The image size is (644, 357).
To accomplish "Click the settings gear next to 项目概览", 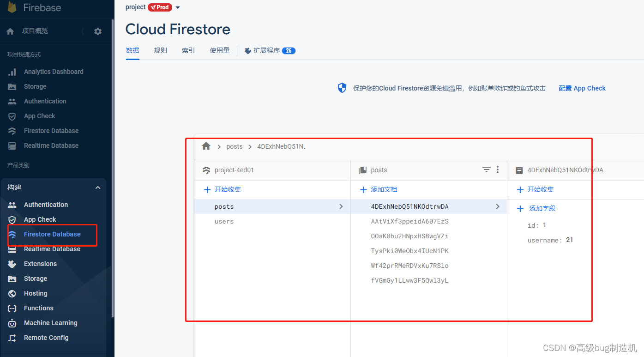I will click(x=97, y=31).
